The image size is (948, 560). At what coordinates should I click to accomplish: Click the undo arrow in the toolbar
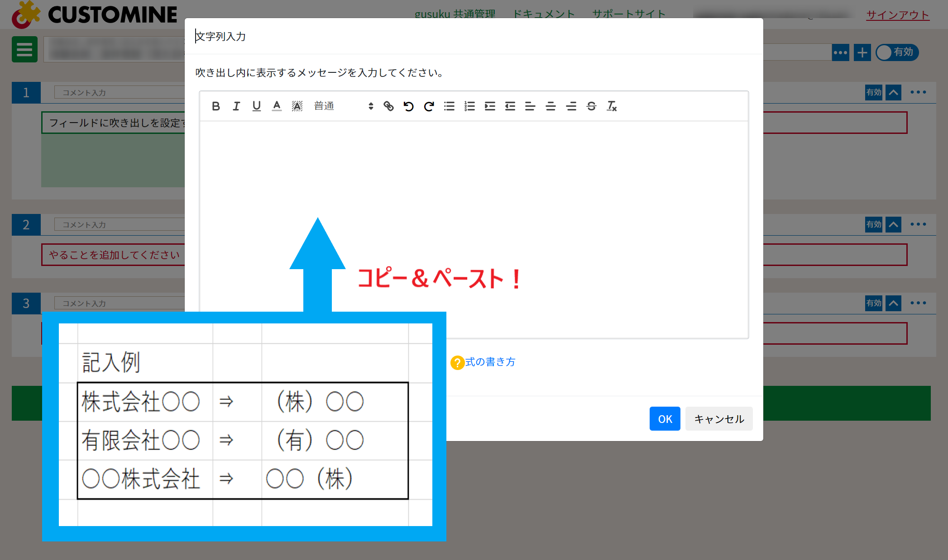pos(408,106)
